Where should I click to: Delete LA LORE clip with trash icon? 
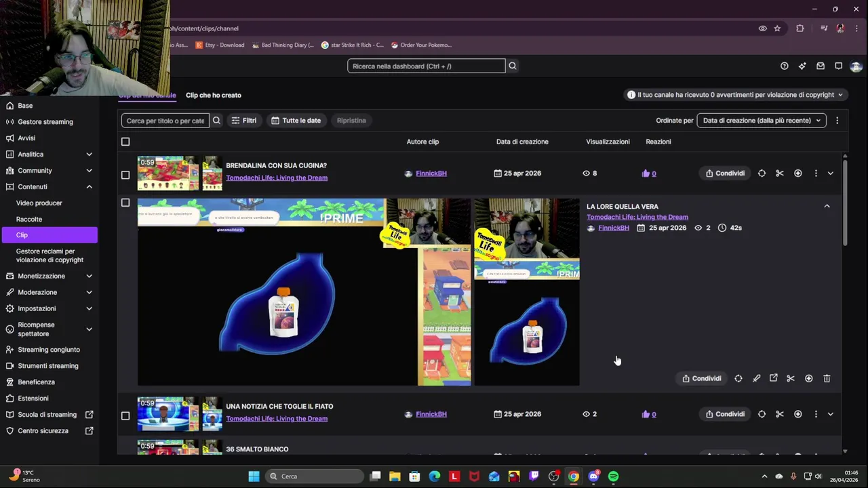pos(827,378)
